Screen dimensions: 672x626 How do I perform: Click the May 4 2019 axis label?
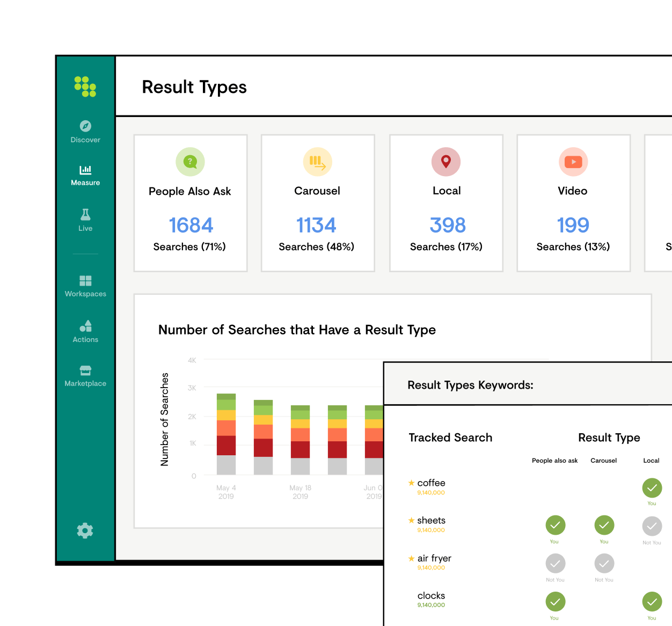(226, 492)
